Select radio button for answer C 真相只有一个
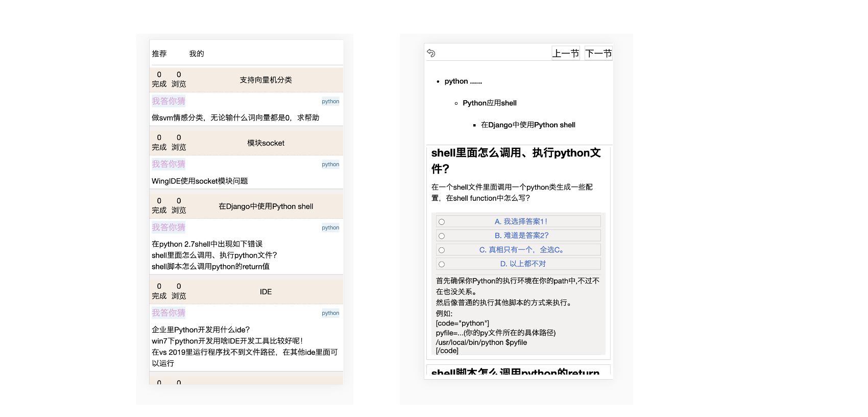 coord(442,250)
